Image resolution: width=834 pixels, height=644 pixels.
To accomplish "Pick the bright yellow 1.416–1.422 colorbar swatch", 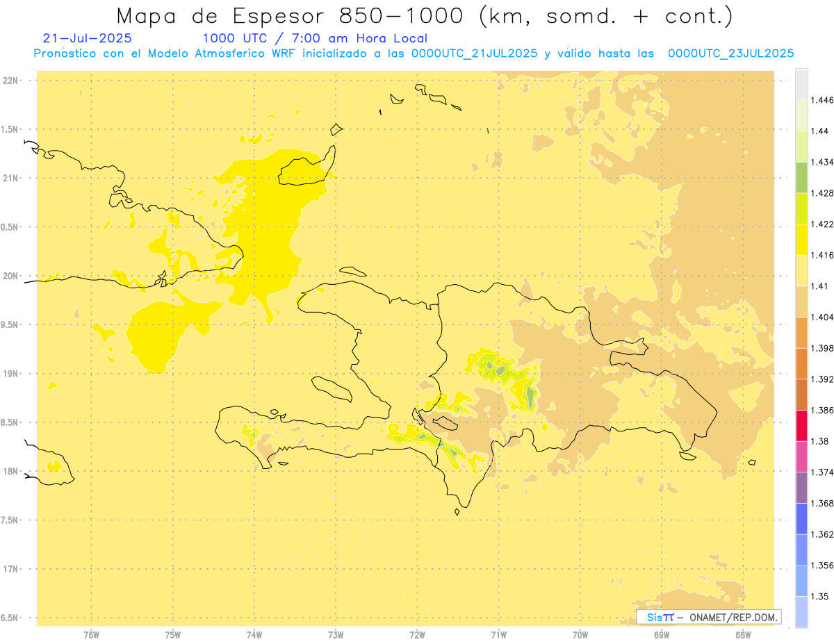I will point(801,239).
